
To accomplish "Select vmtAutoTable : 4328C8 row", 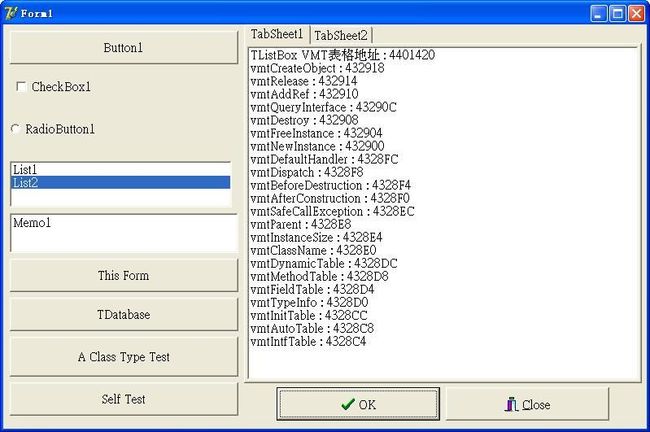I will (x=443, y=328).
